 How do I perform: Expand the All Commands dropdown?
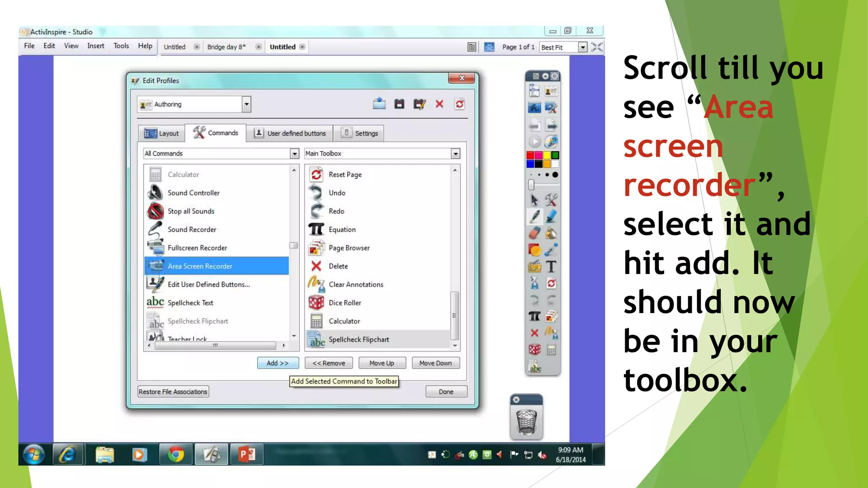coord(295,153)
